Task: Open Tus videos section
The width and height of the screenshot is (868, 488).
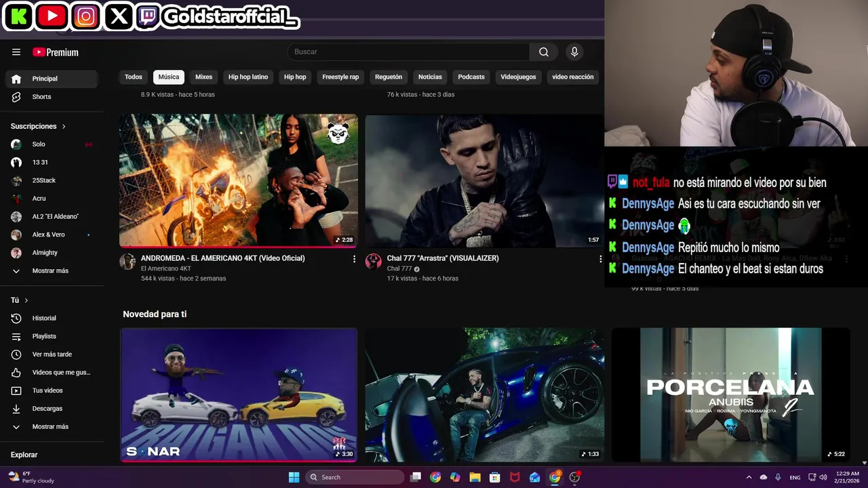Action: click(x=52, y=390)
